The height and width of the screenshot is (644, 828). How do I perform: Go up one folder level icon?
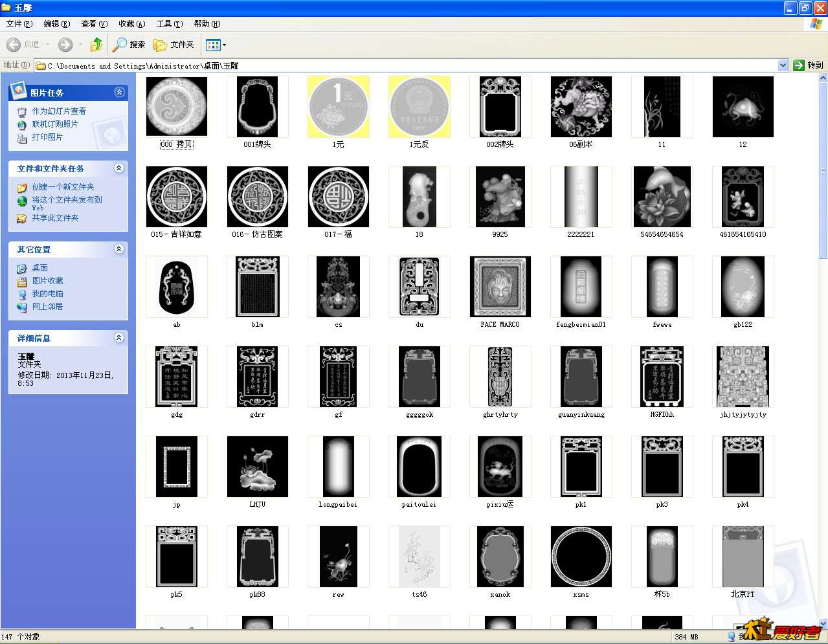click(x=96, y=45)
